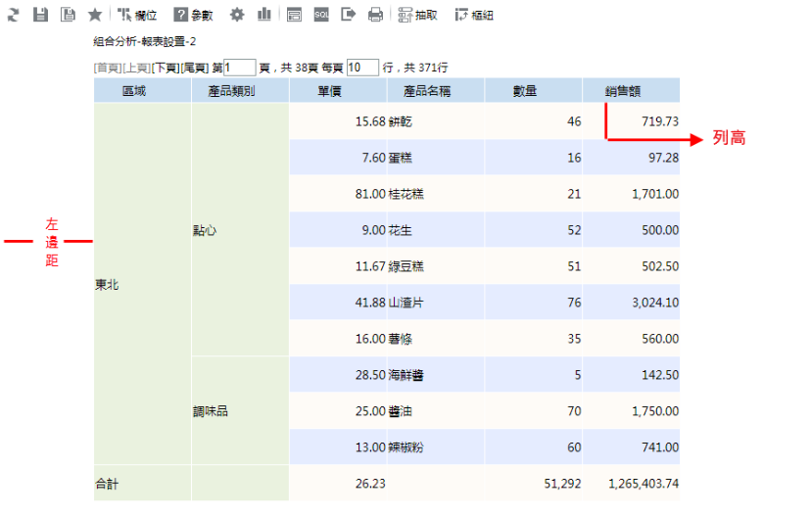This screenshot has height=516, width=812.
Task: Click the bar chart icon
Action: [x=264, y=15]
